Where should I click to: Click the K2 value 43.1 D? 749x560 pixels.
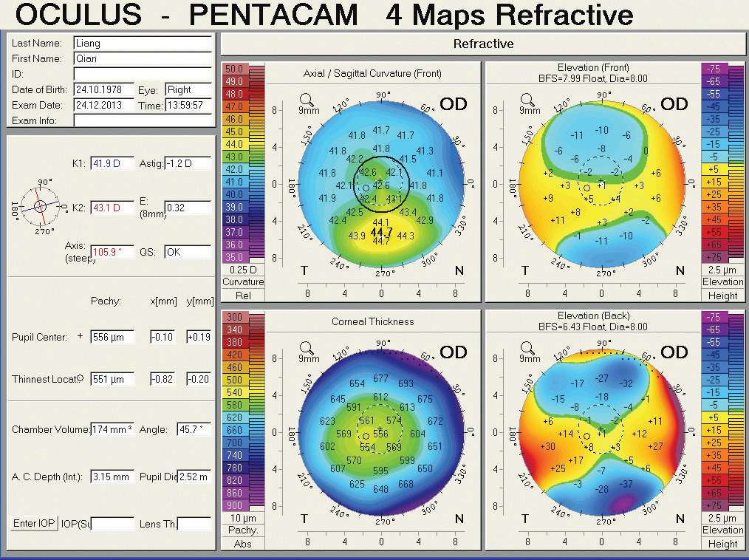[112, 208]
